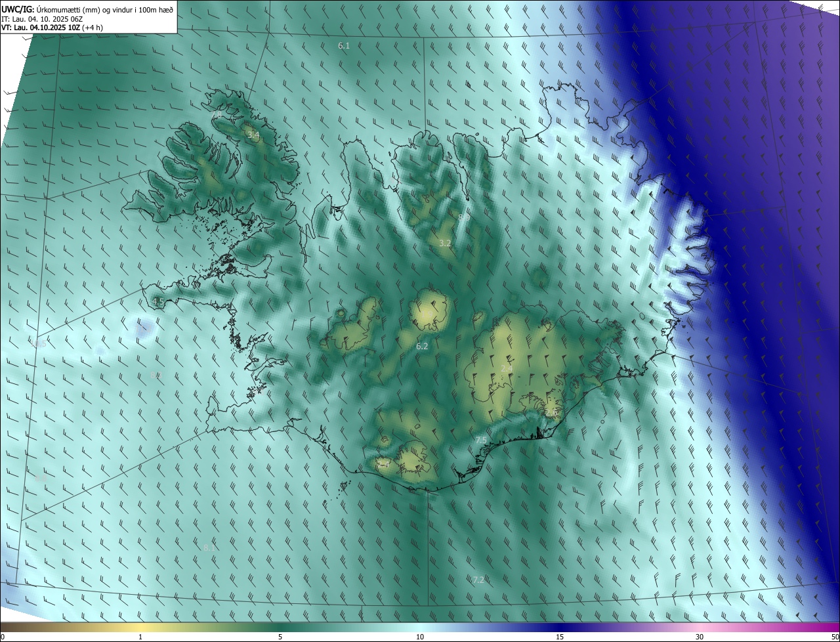
Task: Click the 10 tick on the color scale
Action: (x=420, y=637)
